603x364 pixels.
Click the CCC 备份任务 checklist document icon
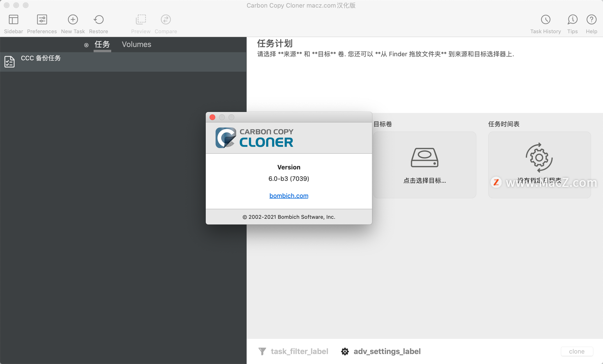point(10,62)
